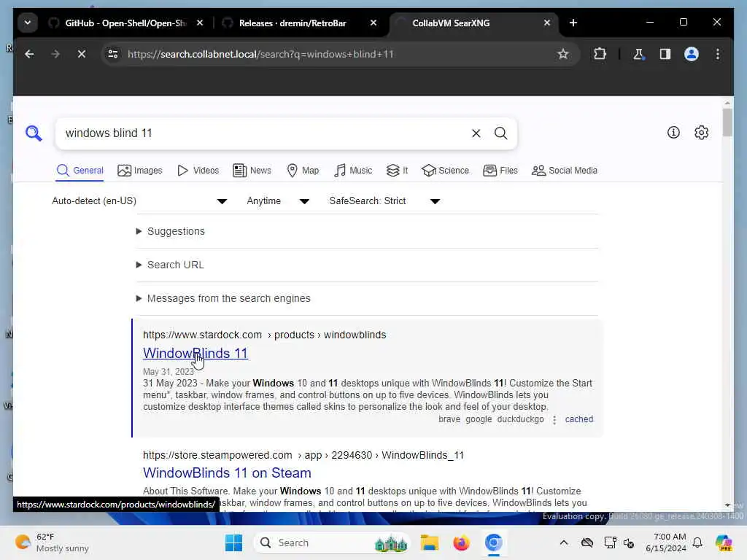Screen dimensions: 747x560
Task: Open Chrome profile avatar
Action: coord(692,54)
